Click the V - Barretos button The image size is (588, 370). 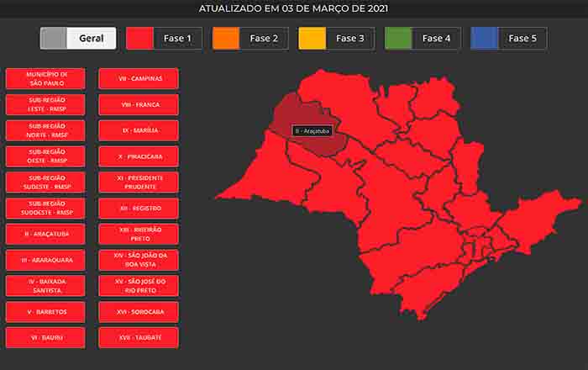point(47,312)
